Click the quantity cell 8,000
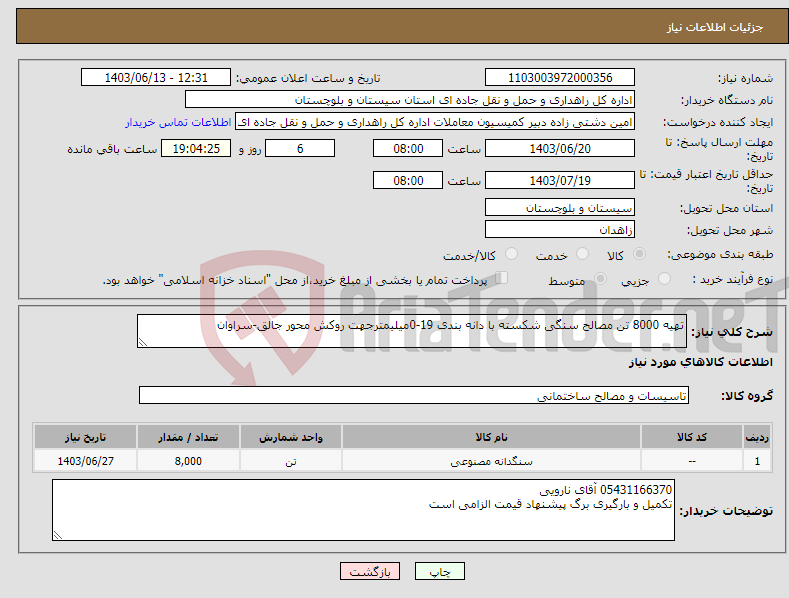The width and height of the screenshot is (789, 598). pyautogui.click(x=188, y=461)
